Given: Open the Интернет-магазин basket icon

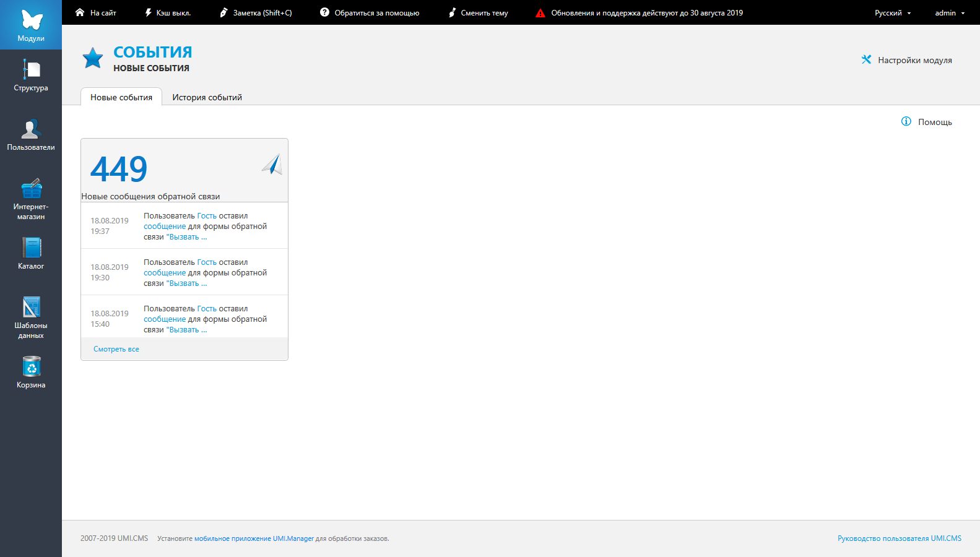Looking at the screenshot, I should 31,189.
